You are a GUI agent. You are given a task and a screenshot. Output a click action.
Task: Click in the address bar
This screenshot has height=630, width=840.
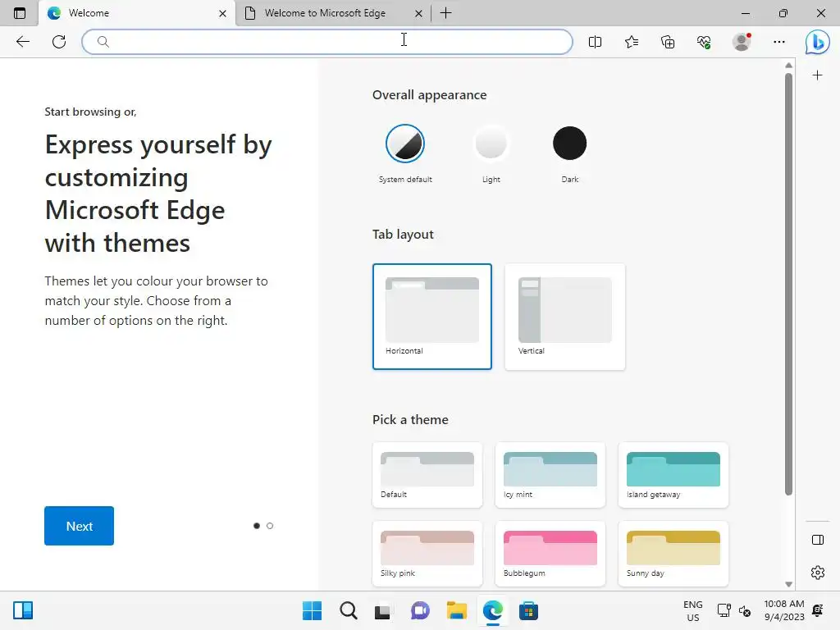(x=326, y=42)
